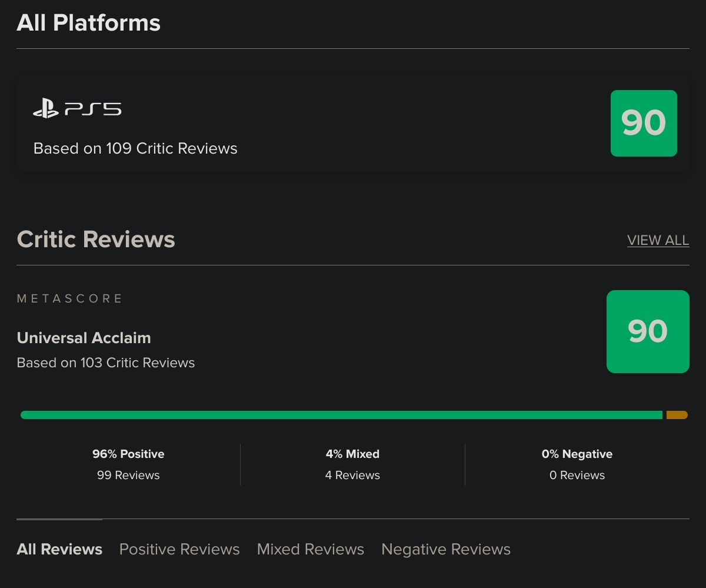
Task: Switch to the Mixed Reviews tab
Action: point(311,549)
